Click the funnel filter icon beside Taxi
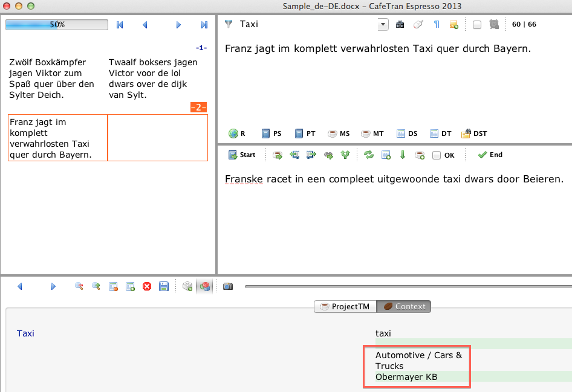The width and height of the screenshot is (572, 392). (x=229, y=25)
